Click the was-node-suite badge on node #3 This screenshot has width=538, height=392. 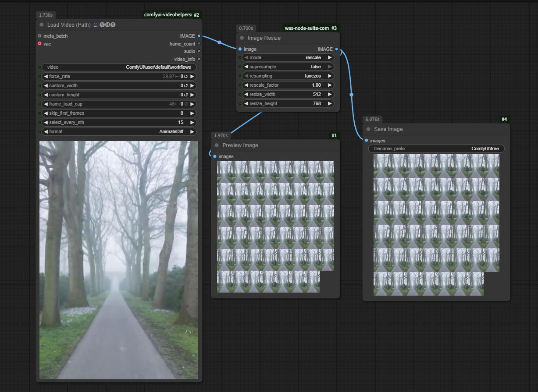click(x=306, y=28)
